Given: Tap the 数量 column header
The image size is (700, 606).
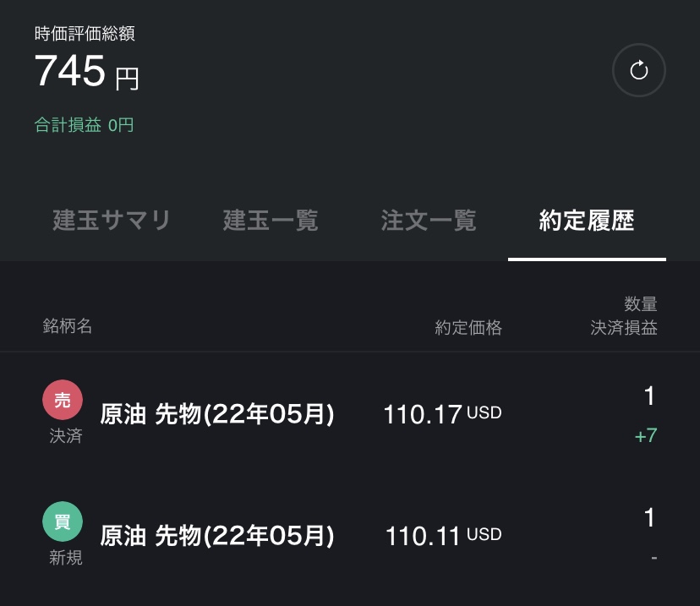Looking at the screenshot, I should pos(640,304).
